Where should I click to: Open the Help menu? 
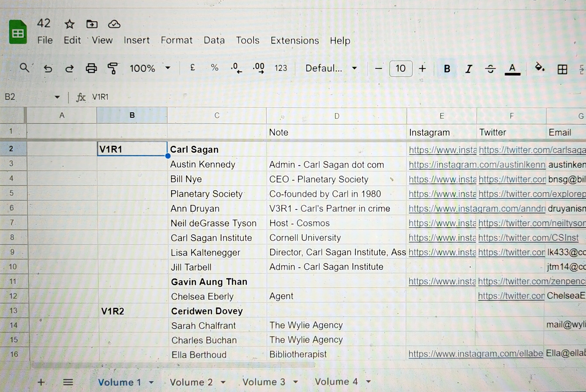click(x=340, y=41)
